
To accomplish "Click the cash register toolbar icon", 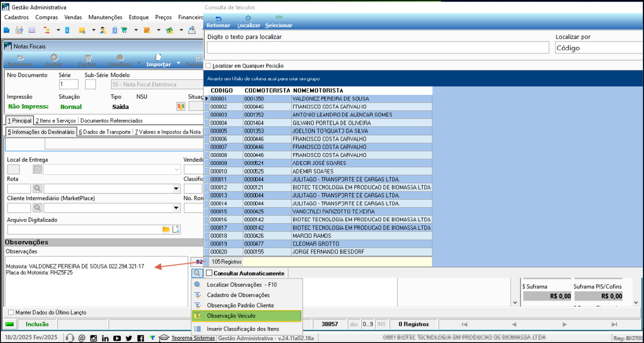I will [192, 30].
